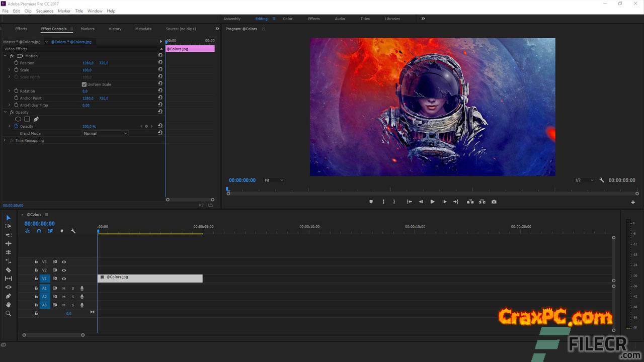The height and width of the screenshot is (362, 644).
Task: Pick the Zoom tool magnifier
Action: tap(8, 313)
